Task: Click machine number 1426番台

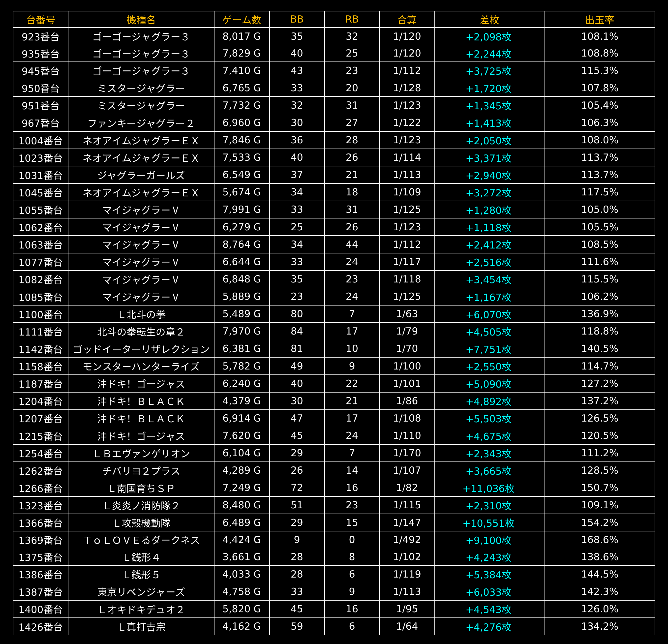Action: (x=41, y=627)
